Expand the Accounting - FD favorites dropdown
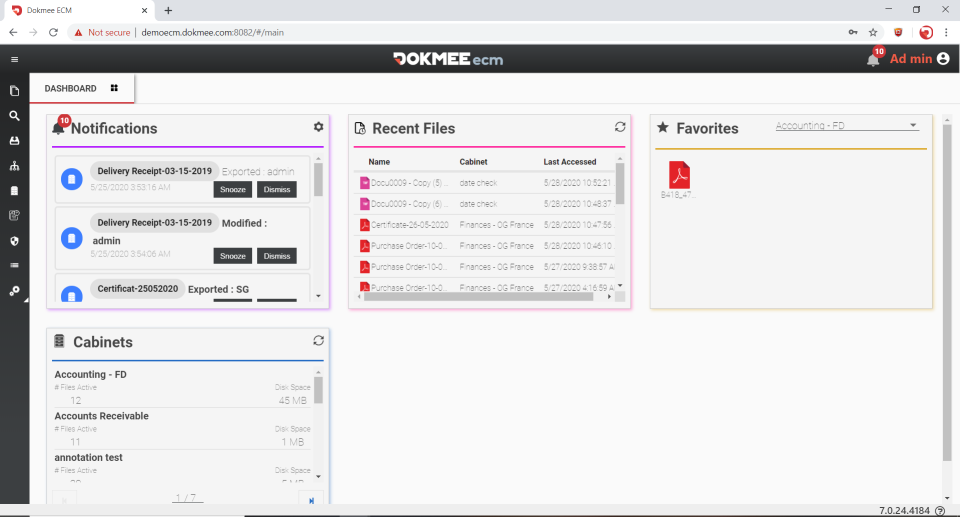The height and width of the screenshot is (517, 960). (x=913, y=126)
